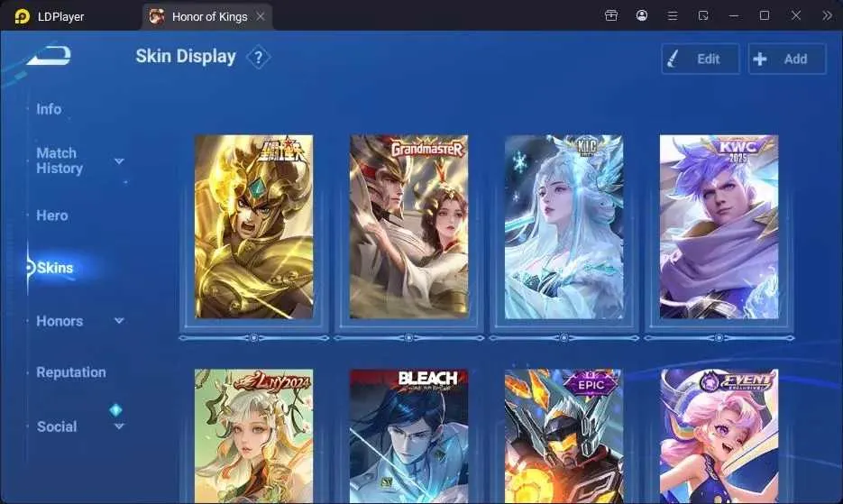Select the LNY2024 skin card

253,436
